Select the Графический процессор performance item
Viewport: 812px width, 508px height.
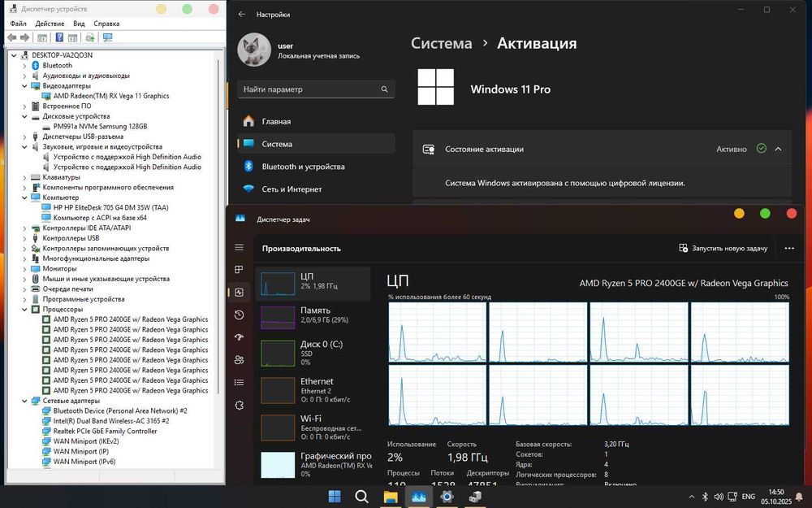(313, 464)
